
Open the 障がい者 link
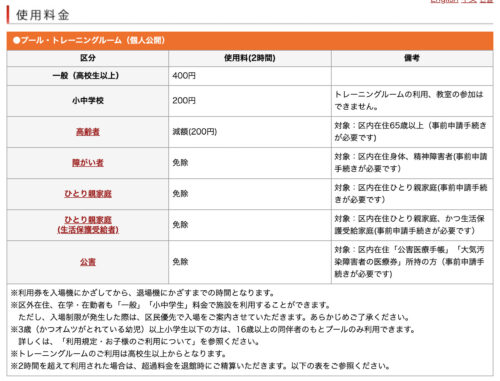[x=88, y=163]
